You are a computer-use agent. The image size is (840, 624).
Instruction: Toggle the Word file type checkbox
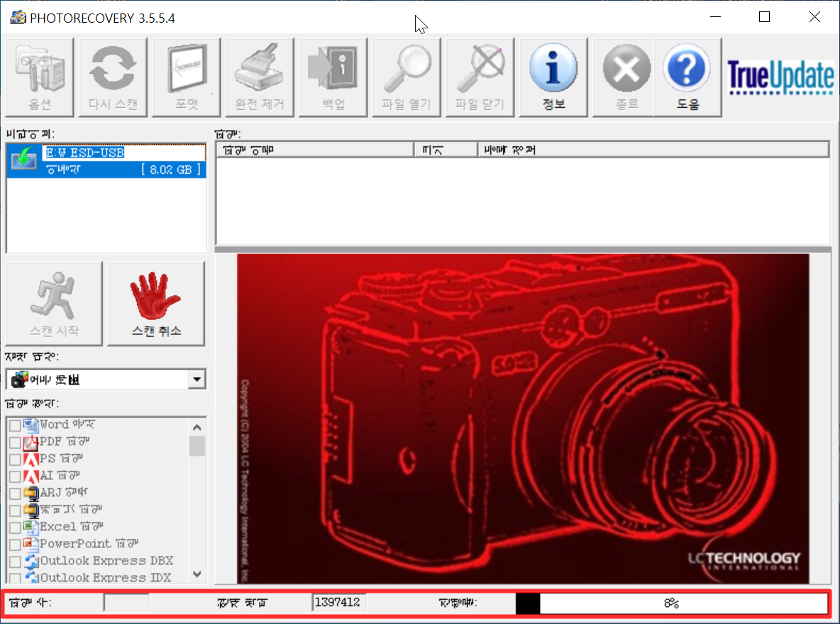click(15, 426)
